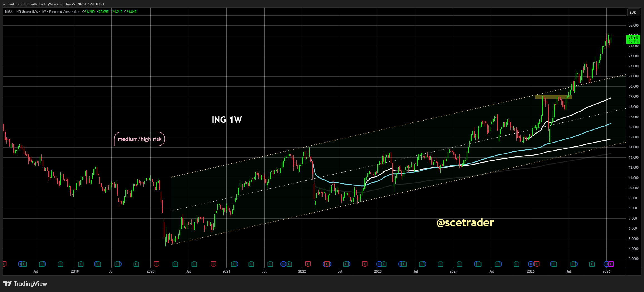Open the red earnings marker in late 2022
644x292 pixels.
click(x=365, y=264)
